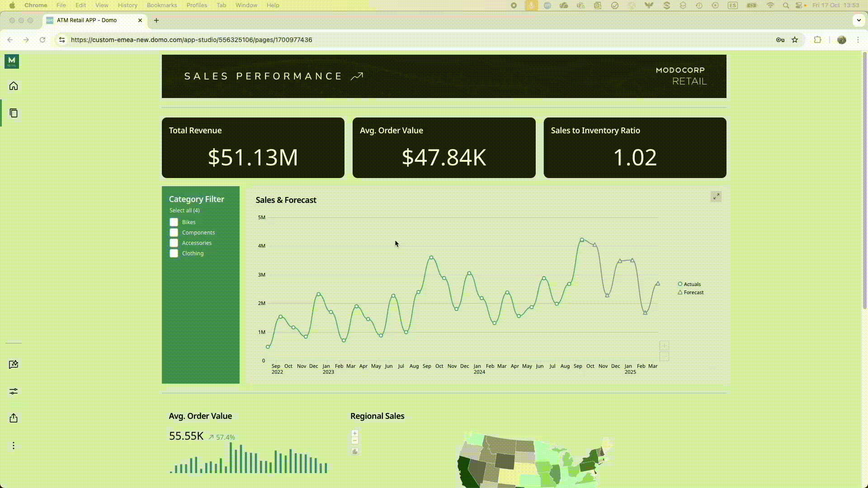The height and width of the screenshot is (488, 868).
Task: Click the share icon in sidebar
Action: (14, 418)
